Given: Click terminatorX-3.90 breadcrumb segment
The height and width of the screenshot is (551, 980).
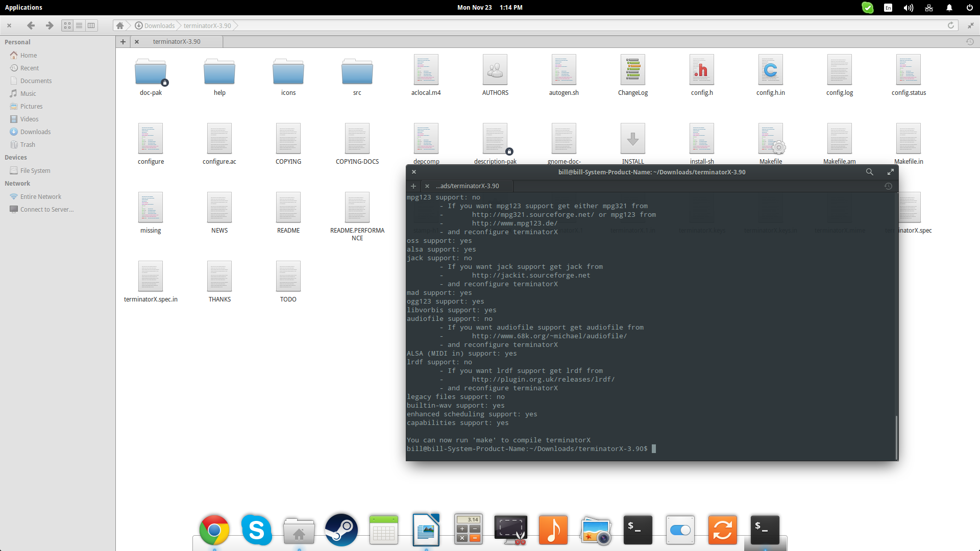Looking at the screenshot, I should click(207, 26).
